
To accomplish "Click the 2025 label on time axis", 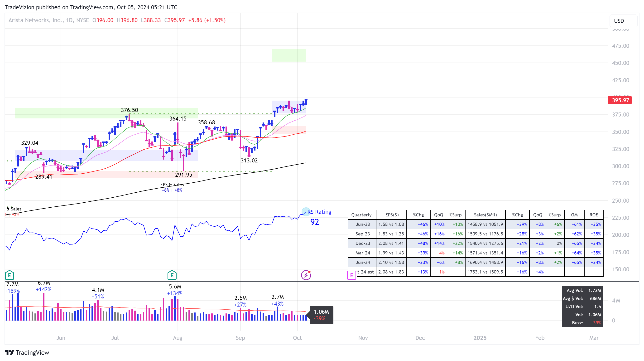I will [x=480, y=338].
